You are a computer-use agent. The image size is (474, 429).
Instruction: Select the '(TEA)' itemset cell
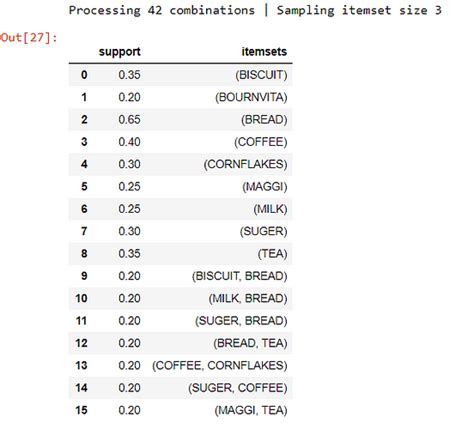272,254
